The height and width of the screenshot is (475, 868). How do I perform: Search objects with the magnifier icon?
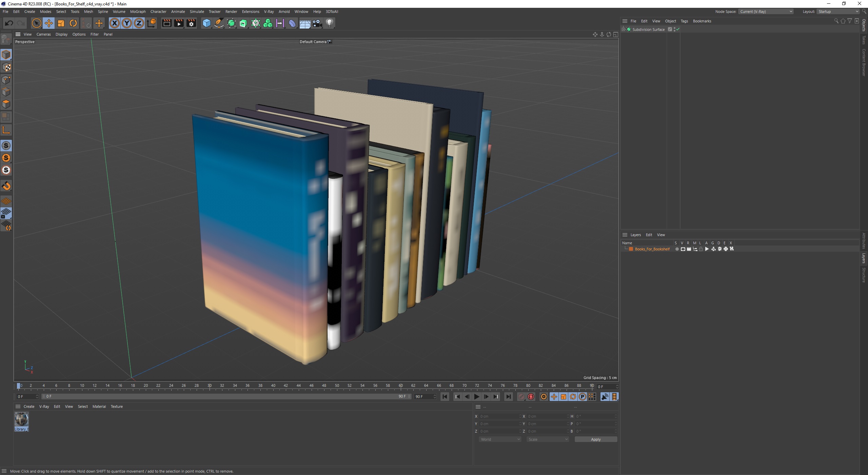point(836,21)
